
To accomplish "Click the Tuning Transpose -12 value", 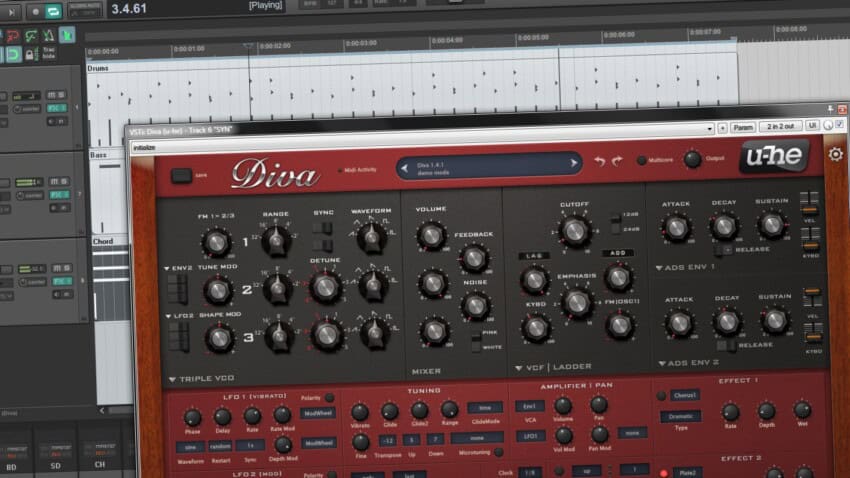I will 387,440.
